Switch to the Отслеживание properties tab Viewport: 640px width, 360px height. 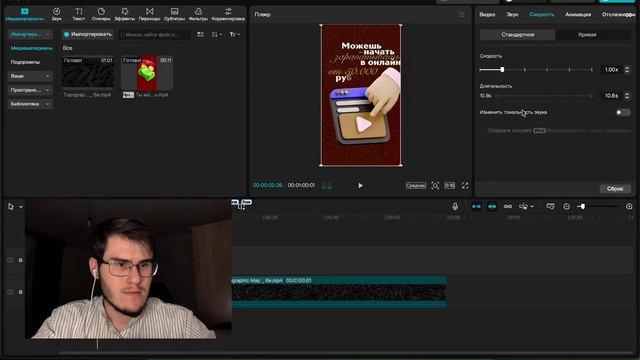point(619,15)
